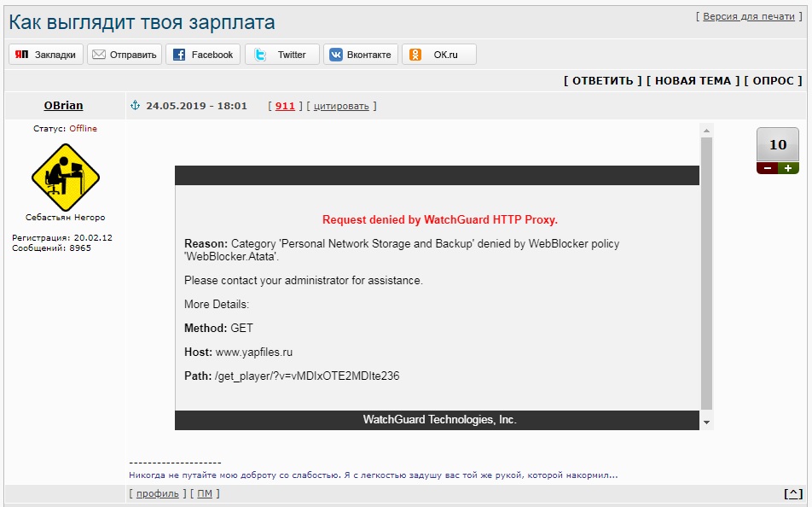This screenshot has height=507, width=812.
Task: Click the post date 24.05.2019 - 18:01
Action: coord(196,106)
